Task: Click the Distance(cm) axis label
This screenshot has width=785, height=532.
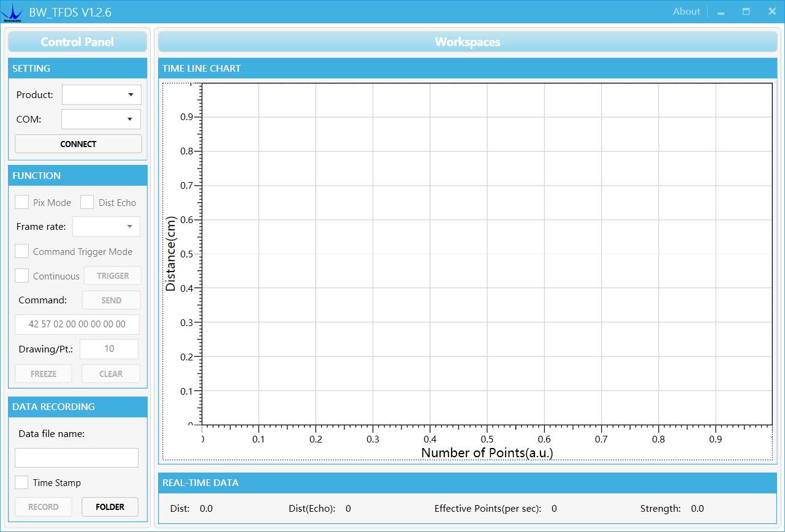Action: (170, 253)
